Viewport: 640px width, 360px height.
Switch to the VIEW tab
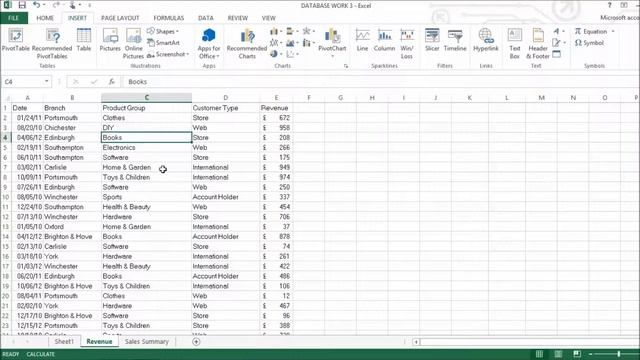(x=269, y=18)
